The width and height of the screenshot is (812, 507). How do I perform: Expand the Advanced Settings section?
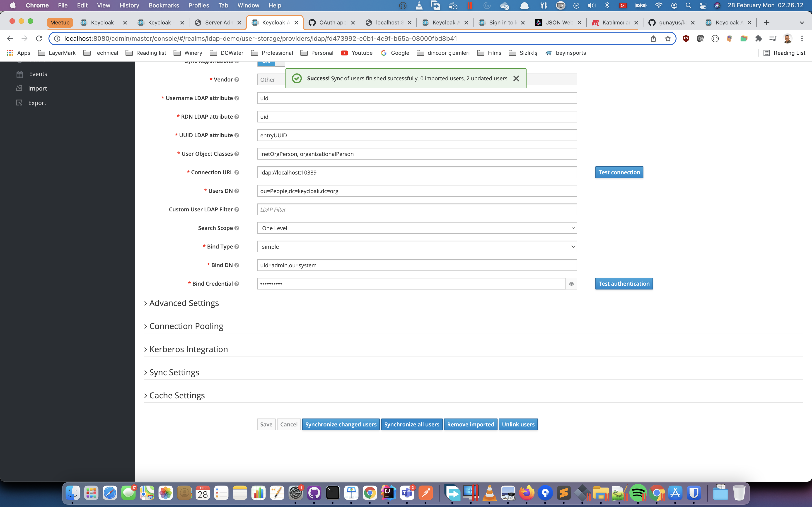[x=184, y=303]
